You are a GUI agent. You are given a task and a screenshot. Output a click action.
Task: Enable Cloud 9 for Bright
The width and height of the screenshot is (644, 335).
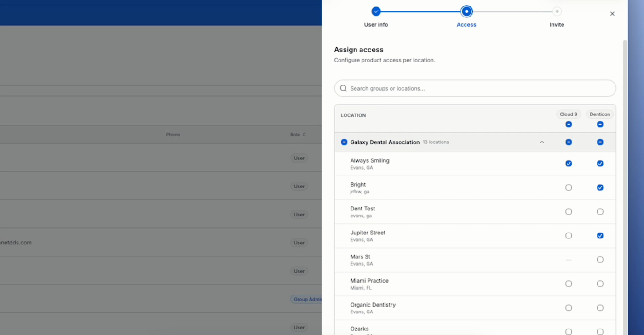tap(569, 187)
